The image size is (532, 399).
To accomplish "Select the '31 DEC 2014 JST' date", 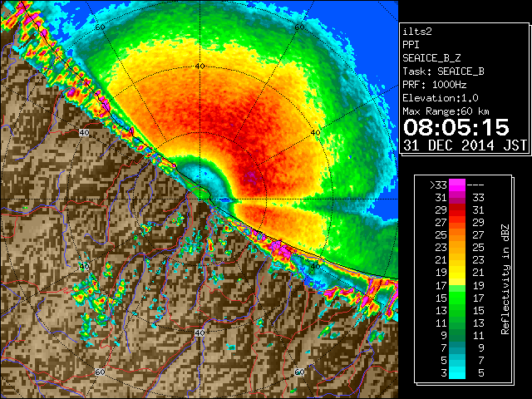I will [x=465, y=145].
